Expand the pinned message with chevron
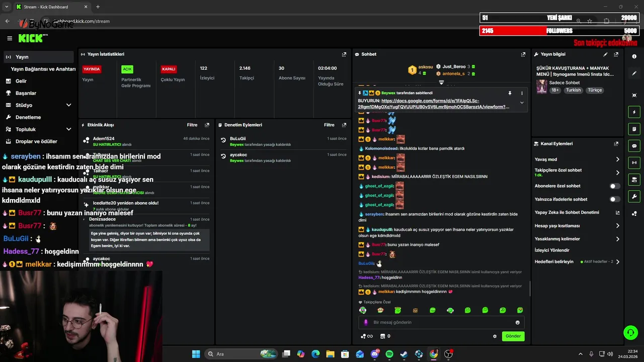644x362 pixels. [x=522, y=103]
